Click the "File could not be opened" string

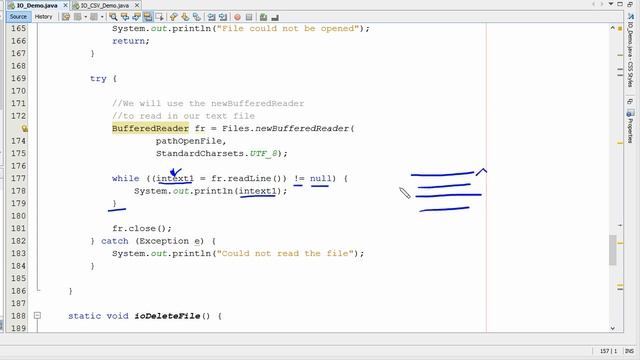288,29
